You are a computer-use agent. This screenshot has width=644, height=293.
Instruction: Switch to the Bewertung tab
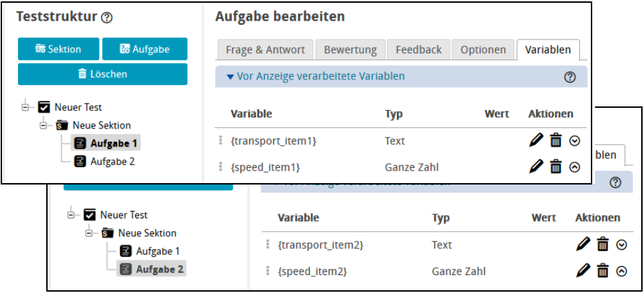pyautogui.click(x=350, y=50)
